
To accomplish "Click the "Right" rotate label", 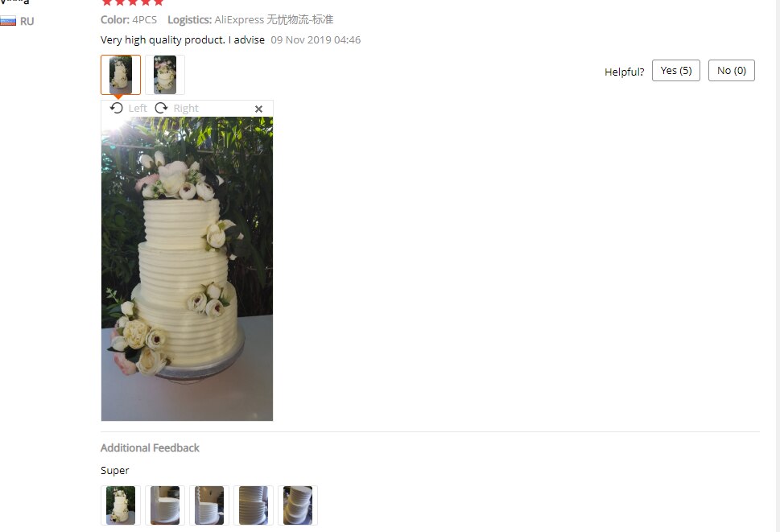I will [186, 109].
